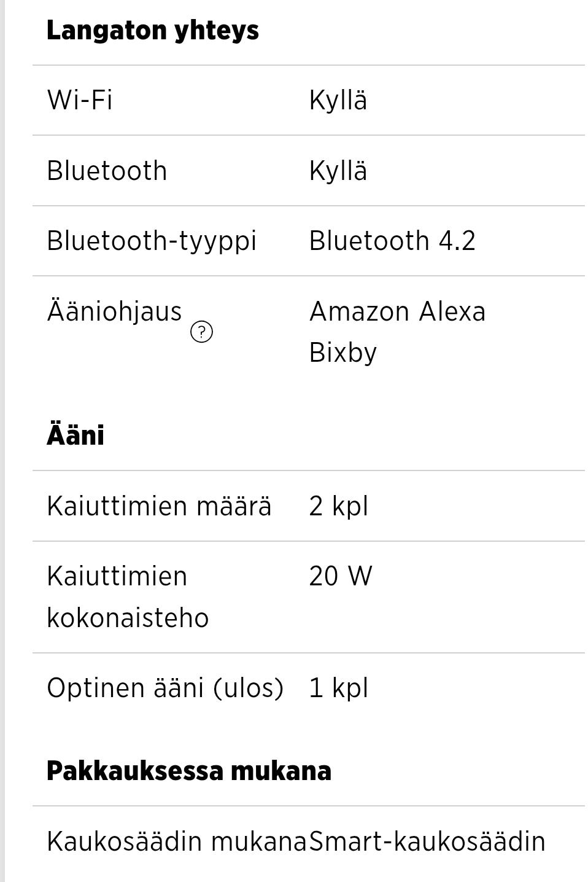Click the Langaton yhteys section heading
Image resolution: width=588 pixels, height=882 pixels.
152,31
